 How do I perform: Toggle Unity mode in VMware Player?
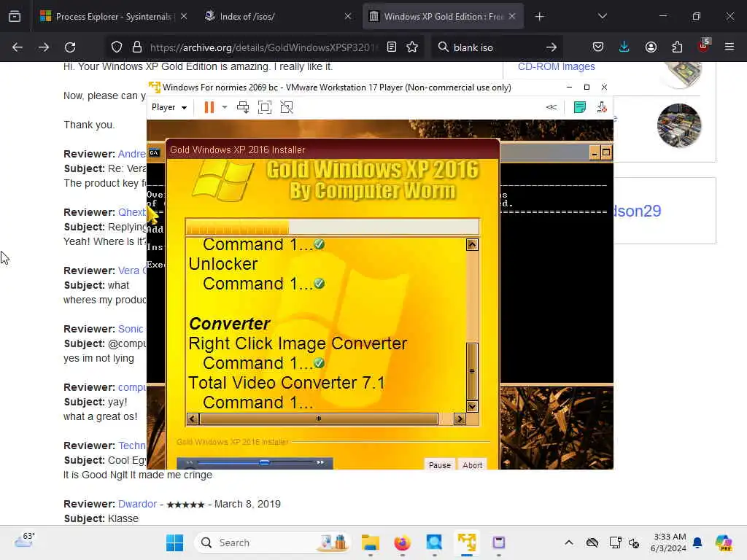287,107
